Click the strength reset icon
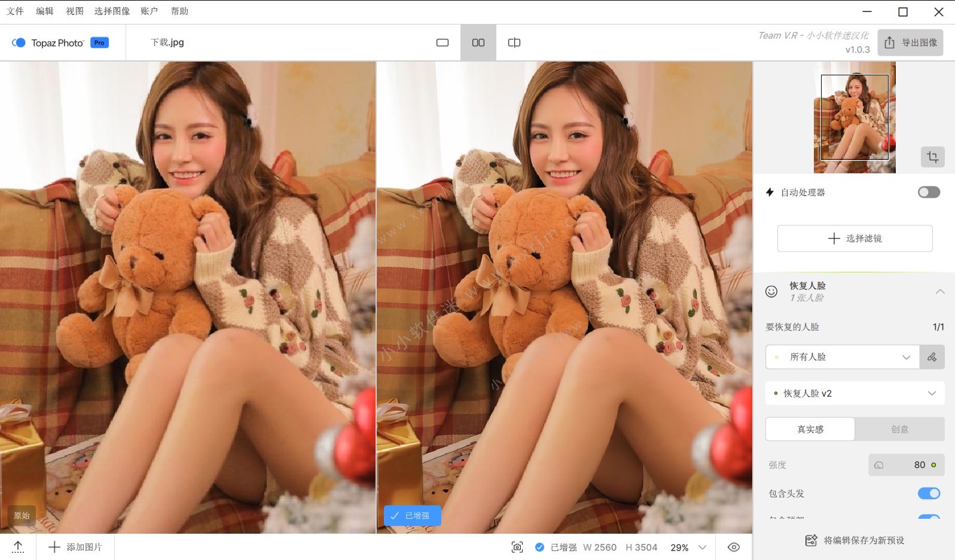This screenshot has width=955, height=560. (x=879, y=465)
